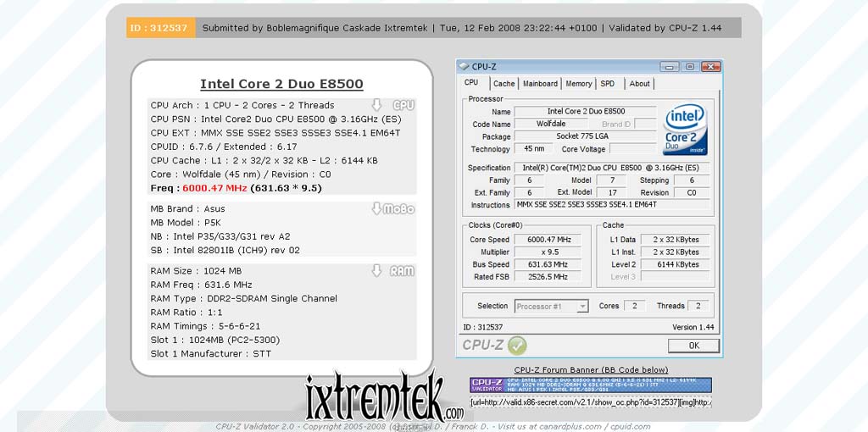Viewport: 868px width, 432px height.
Task: Switch to the Mainboard tab
Action: click(540, 84)
